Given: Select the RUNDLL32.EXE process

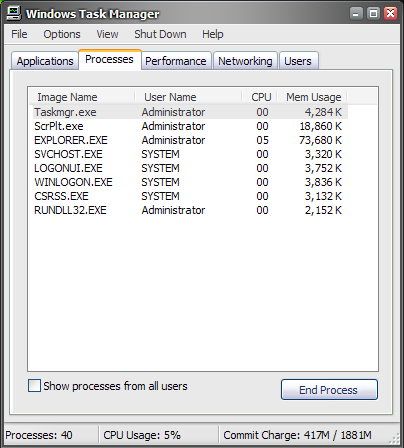Looking at the screenshot, I should click(190, 210).
